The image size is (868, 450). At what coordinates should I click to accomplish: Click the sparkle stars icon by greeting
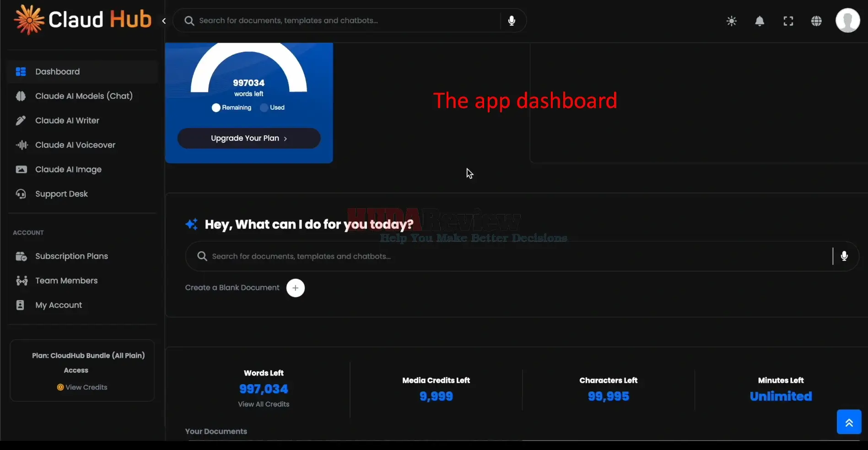click(191, 224)
